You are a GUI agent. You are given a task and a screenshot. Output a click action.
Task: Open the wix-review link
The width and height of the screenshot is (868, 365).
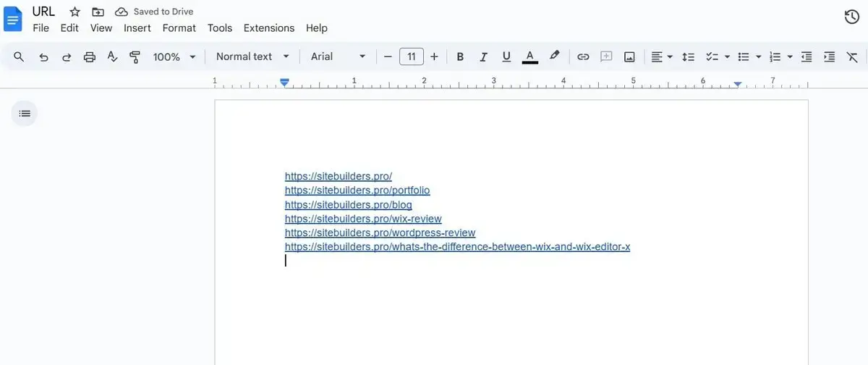coord(363,219)
